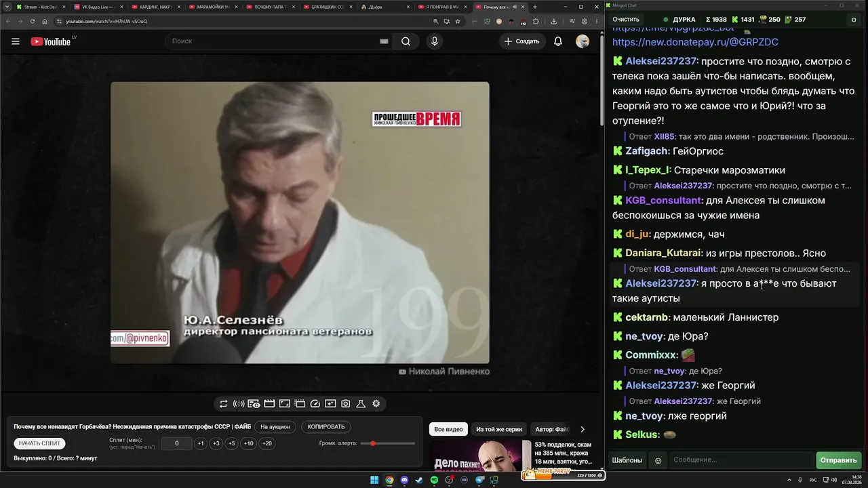Screen dimensions: 868x488
Task: Open the on-screen keyboard in search box
Action: [x=384, y=41]
